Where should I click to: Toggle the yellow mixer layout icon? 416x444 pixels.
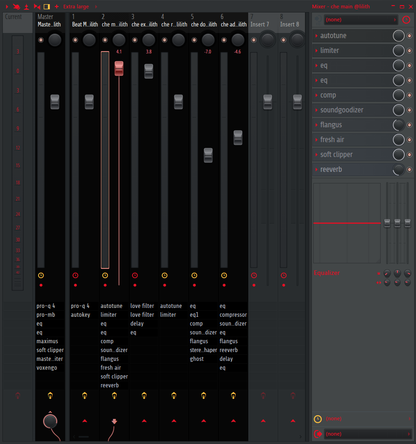pyautogui.click(x=47, y=6)
